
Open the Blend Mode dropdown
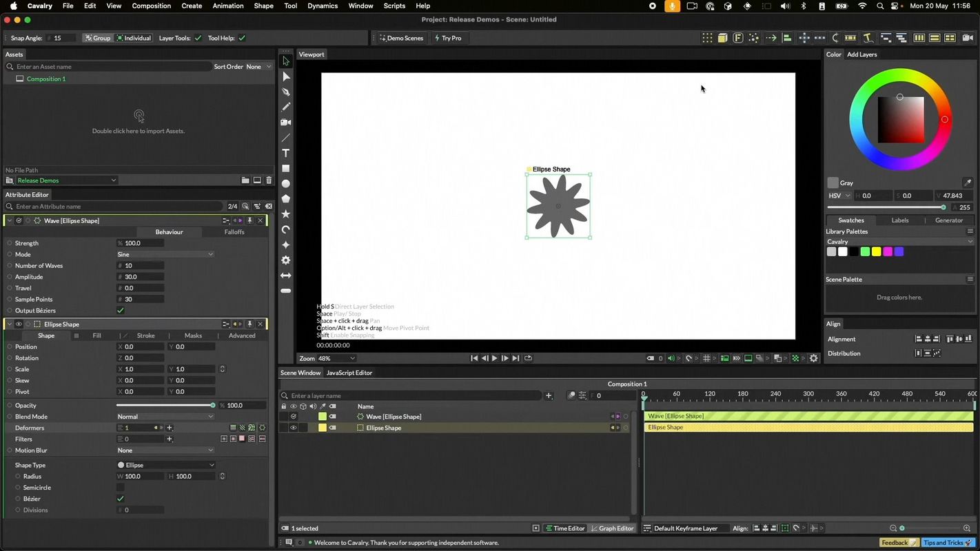pos(165,417)
